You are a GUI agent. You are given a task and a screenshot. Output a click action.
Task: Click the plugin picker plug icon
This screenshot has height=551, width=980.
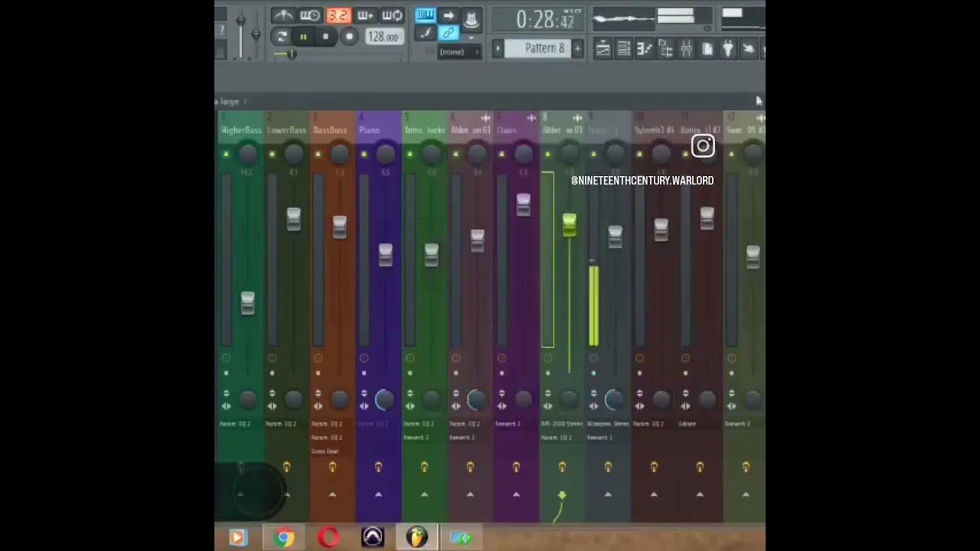727,50
